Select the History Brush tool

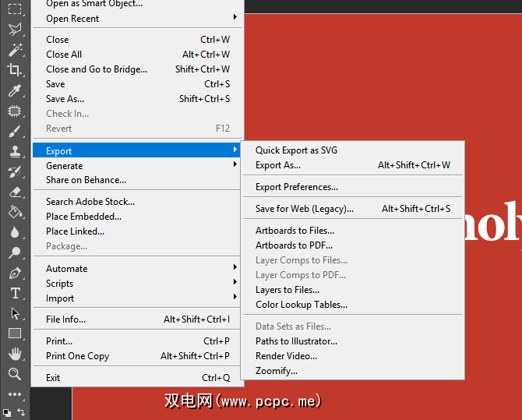click(15, 172)
